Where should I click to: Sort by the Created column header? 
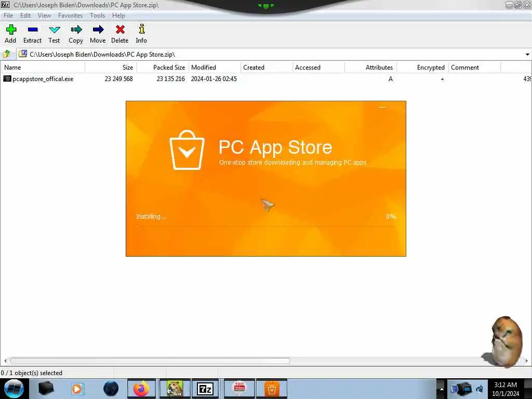click(267, 68)
